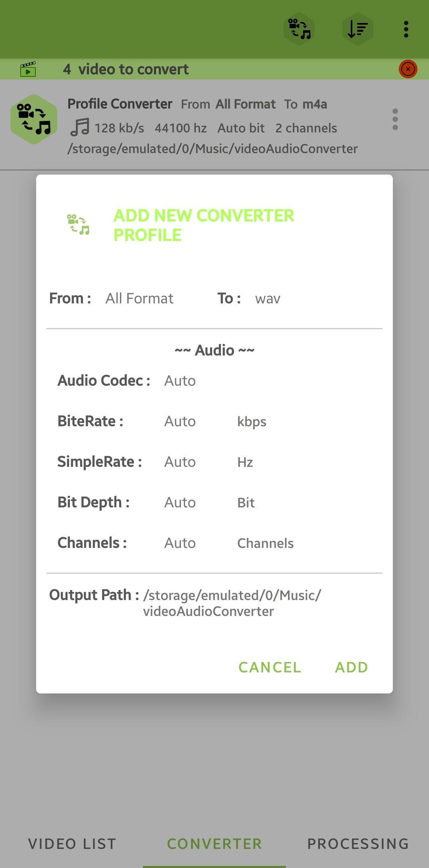Viewport: 429px width, 868px height.
Task: Select the SimpleRate Auto dropdown
Action: 180,462
